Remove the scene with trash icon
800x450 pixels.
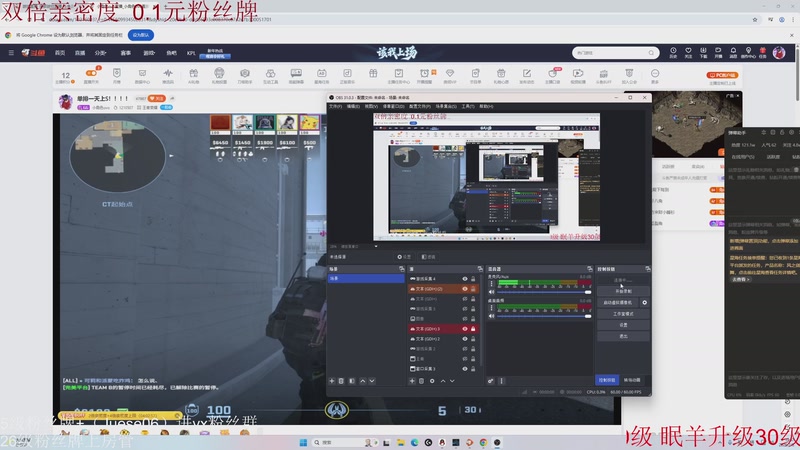pyautogui.click(x=341, y=381)
